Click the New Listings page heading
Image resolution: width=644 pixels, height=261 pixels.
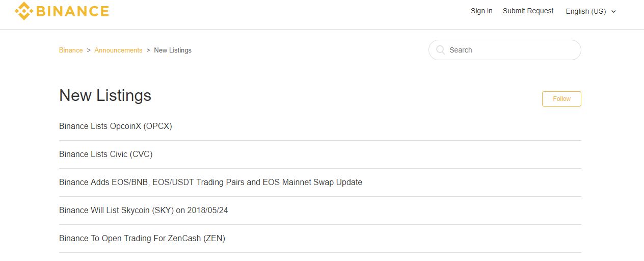[x=105, y=95]
